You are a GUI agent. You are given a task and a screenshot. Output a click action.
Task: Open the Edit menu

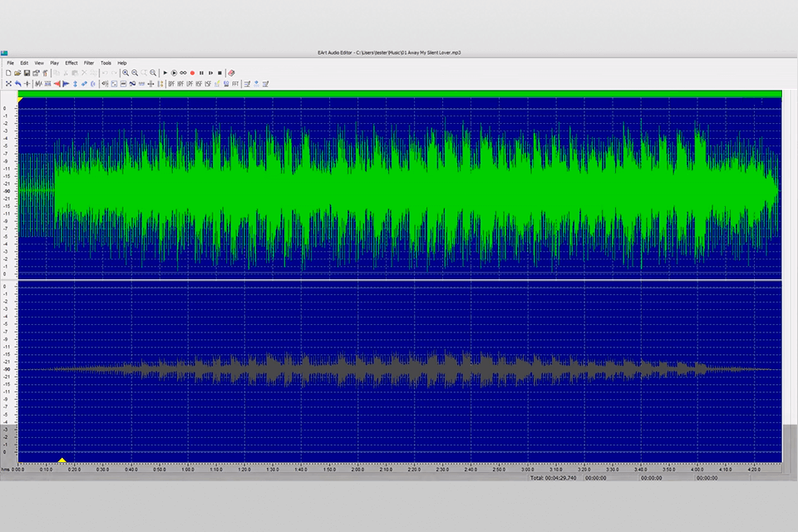pos(24,63)
